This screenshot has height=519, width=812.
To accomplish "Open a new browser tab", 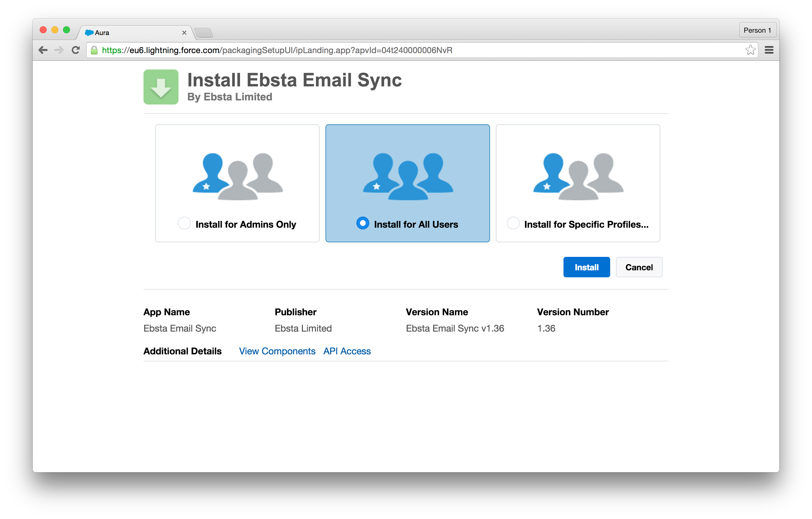I will (204, 33).
